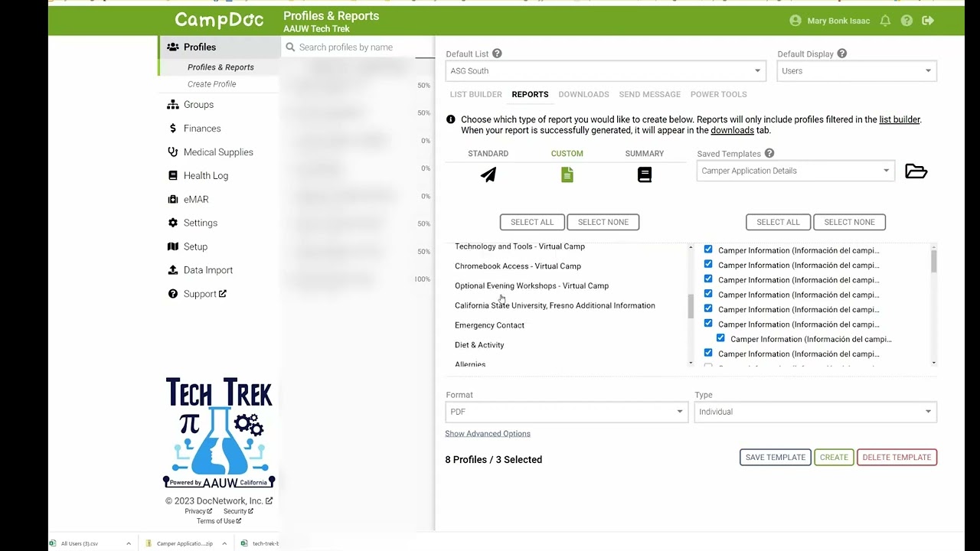
Task: Open the Format PDF dropdown
Action: click(x=566, y=412)
